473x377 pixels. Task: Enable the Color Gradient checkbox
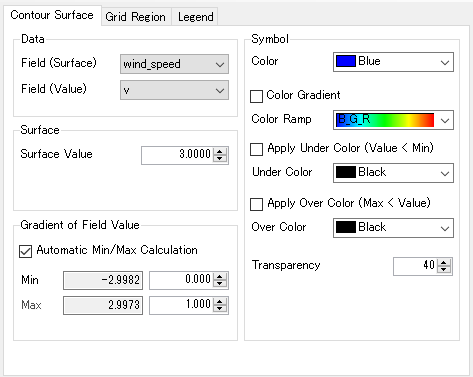[x=256, y=96]
